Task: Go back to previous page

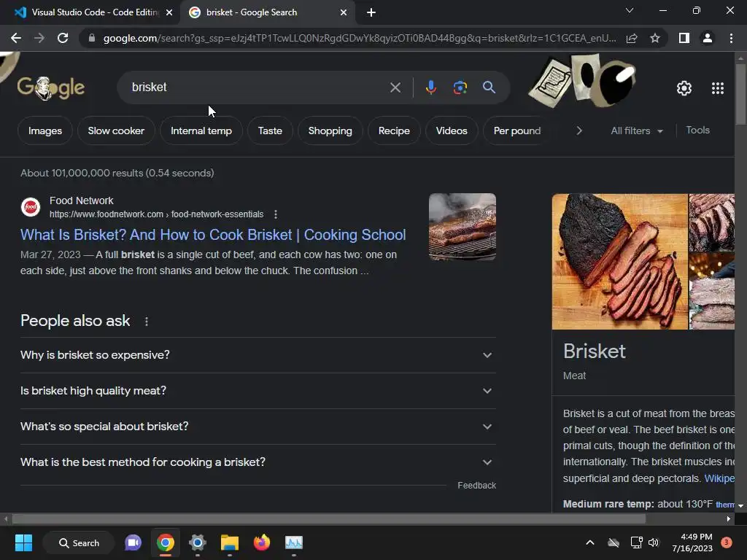Action: (x=16, y=38)
